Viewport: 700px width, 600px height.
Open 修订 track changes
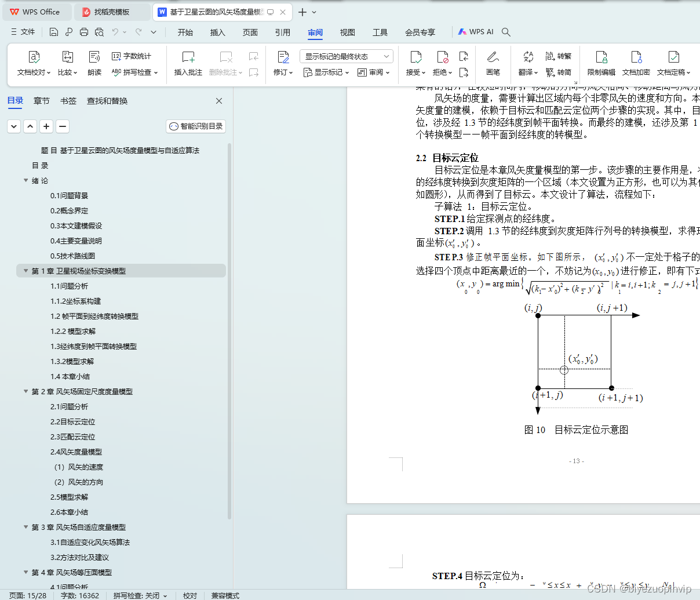tap(283, 64)
